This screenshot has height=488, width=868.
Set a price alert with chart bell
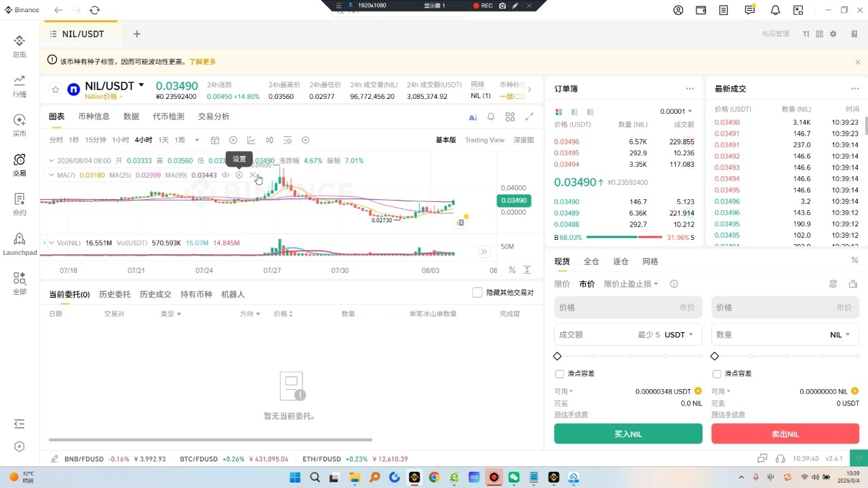point(491,117)
